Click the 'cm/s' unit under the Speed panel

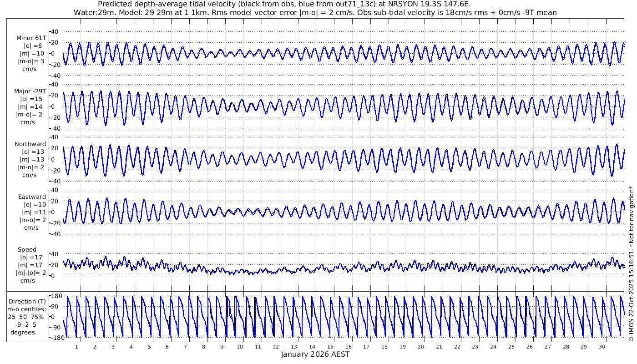27,280
